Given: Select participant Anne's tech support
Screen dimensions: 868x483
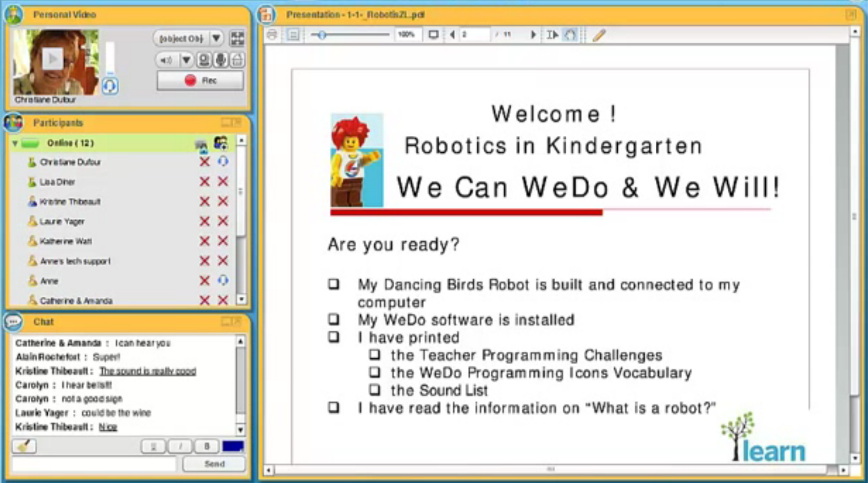Looking at the screenshot, I should 75,261.
